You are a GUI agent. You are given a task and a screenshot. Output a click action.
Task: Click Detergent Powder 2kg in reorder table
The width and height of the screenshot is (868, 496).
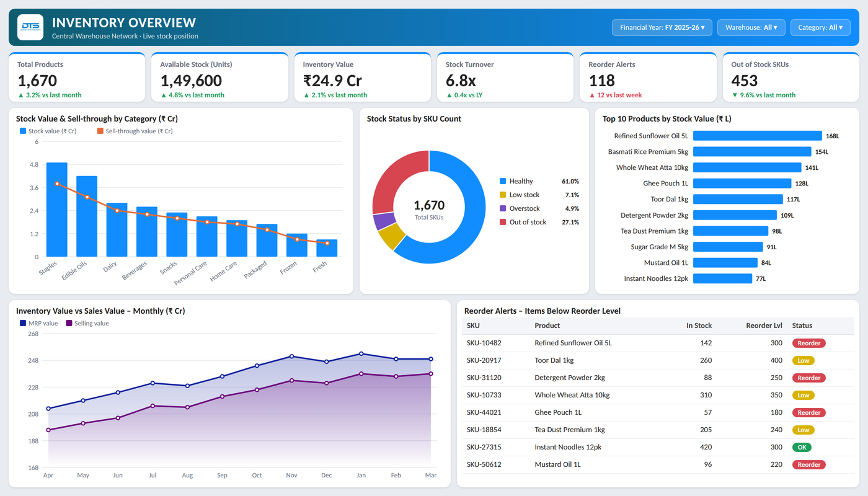tap(569, 378)
